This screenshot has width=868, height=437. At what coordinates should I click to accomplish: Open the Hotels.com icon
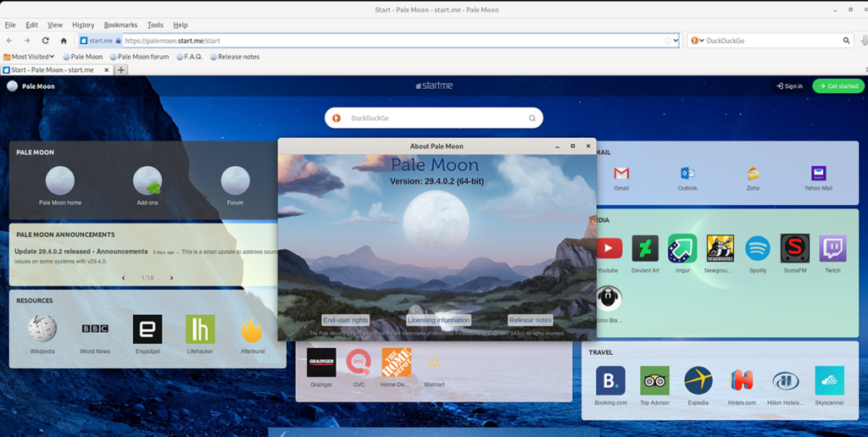tap(743, 380)
